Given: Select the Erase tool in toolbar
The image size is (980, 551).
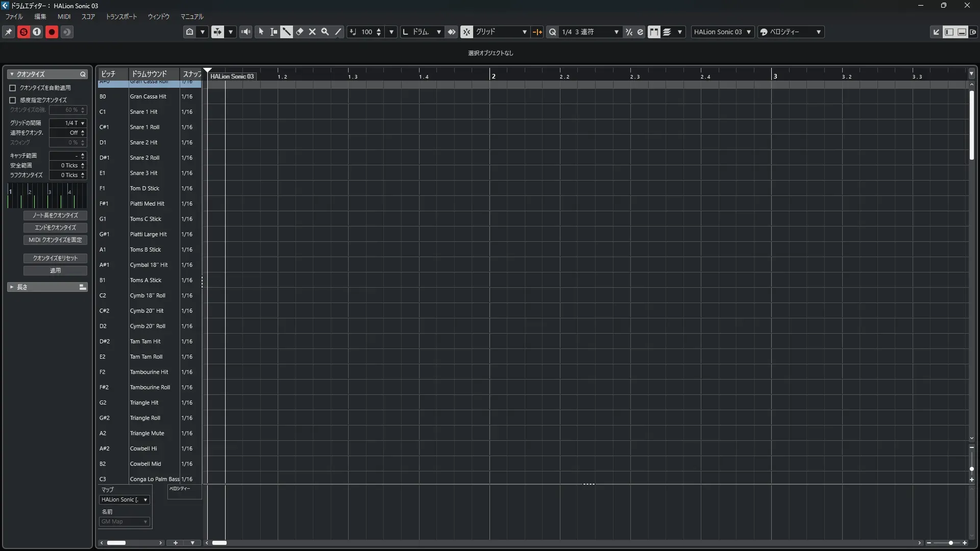Looking at the screenshot, I should 300,32.
